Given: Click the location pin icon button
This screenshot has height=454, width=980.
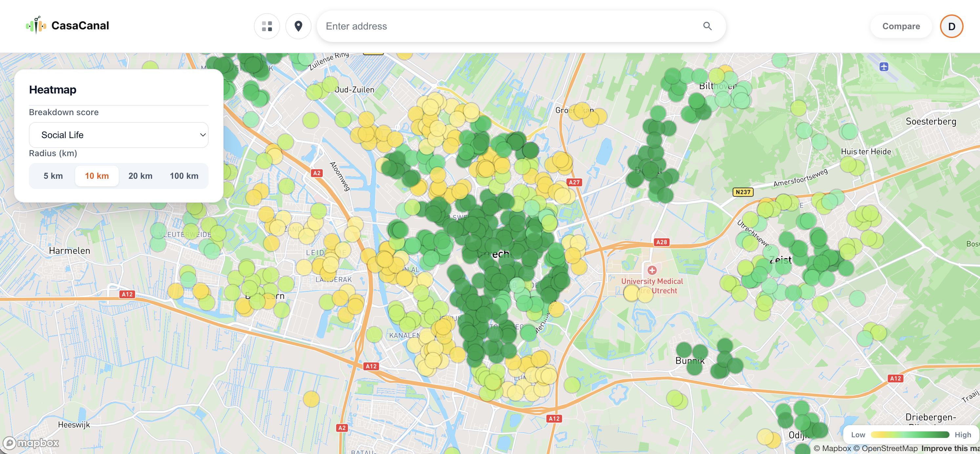Looking at the screenshot, I should pyautogui.click(x=298, y=26).
